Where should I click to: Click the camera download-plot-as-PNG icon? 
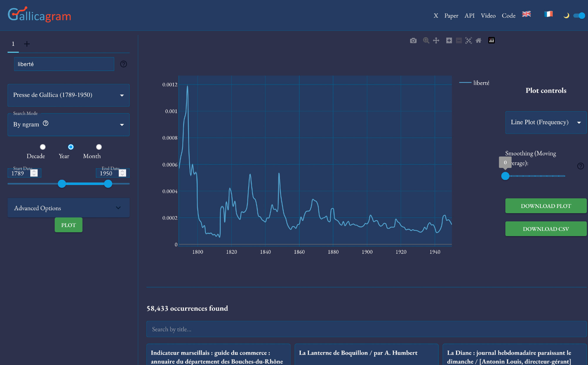coord(413,41)
